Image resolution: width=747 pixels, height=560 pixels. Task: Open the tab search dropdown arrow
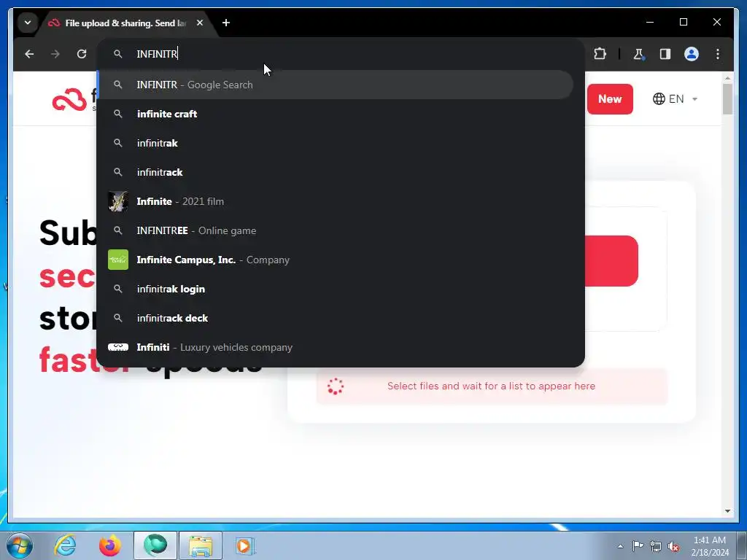(28, 23)
